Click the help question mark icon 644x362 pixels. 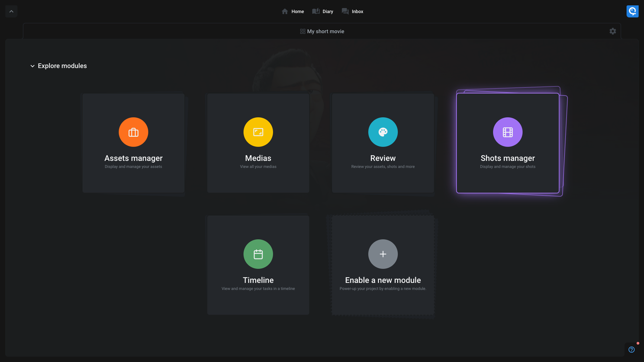coord(631,349)
